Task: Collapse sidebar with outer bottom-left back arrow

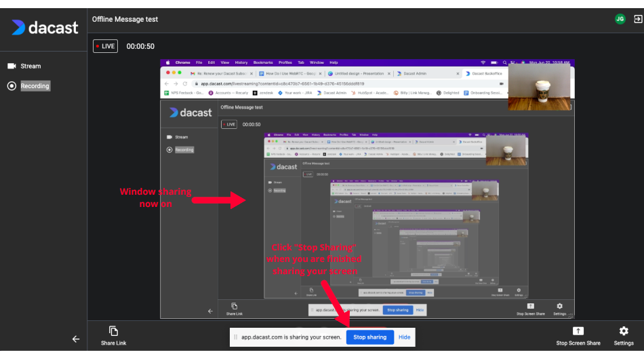Action: pyautogui.click(x=76, y=339)
